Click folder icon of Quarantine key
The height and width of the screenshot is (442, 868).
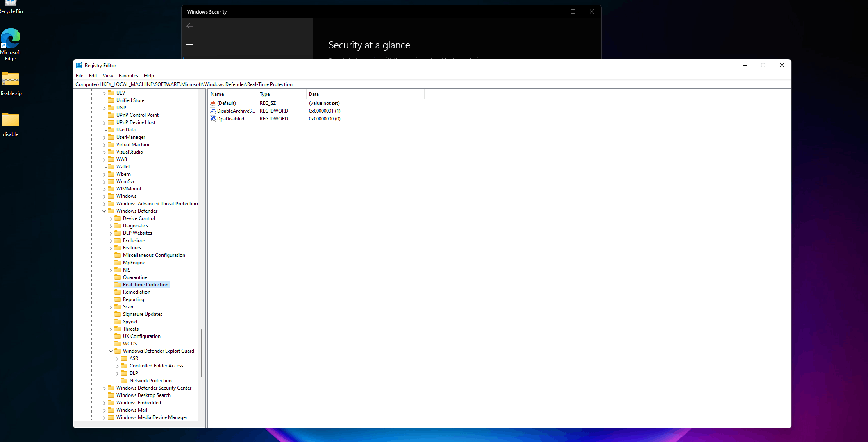118,277
